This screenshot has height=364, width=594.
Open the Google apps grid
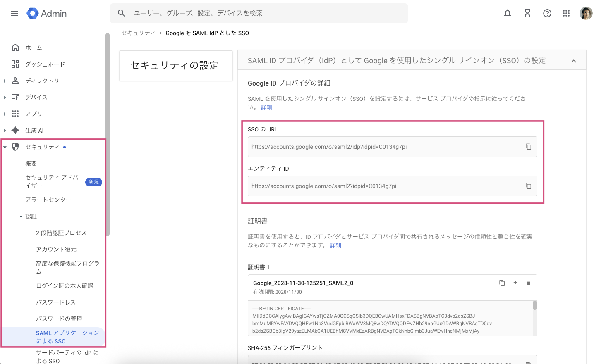566,13
